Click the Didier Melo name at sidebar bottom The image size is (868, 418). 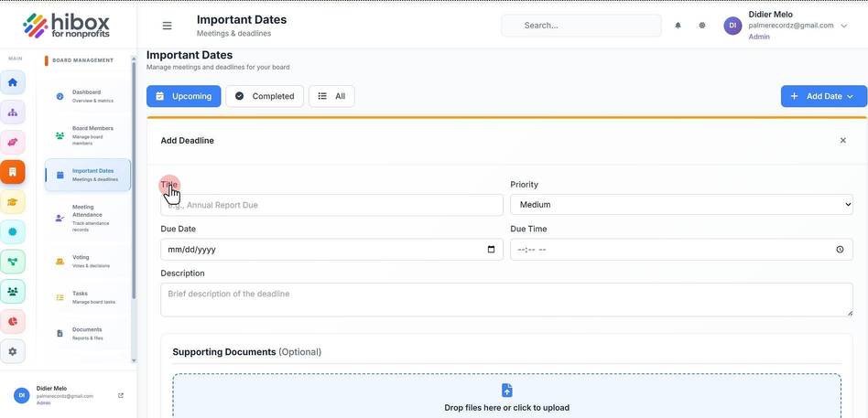pyautogui.click(x=51, y=388)
